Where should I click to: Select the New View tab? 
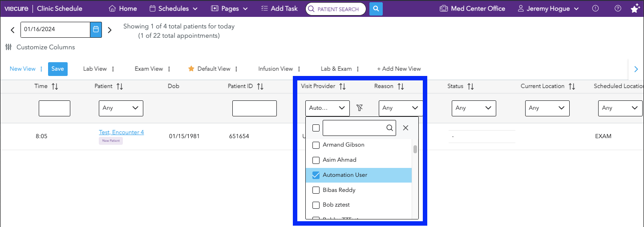pyautogui.click(x=22, y=69)
